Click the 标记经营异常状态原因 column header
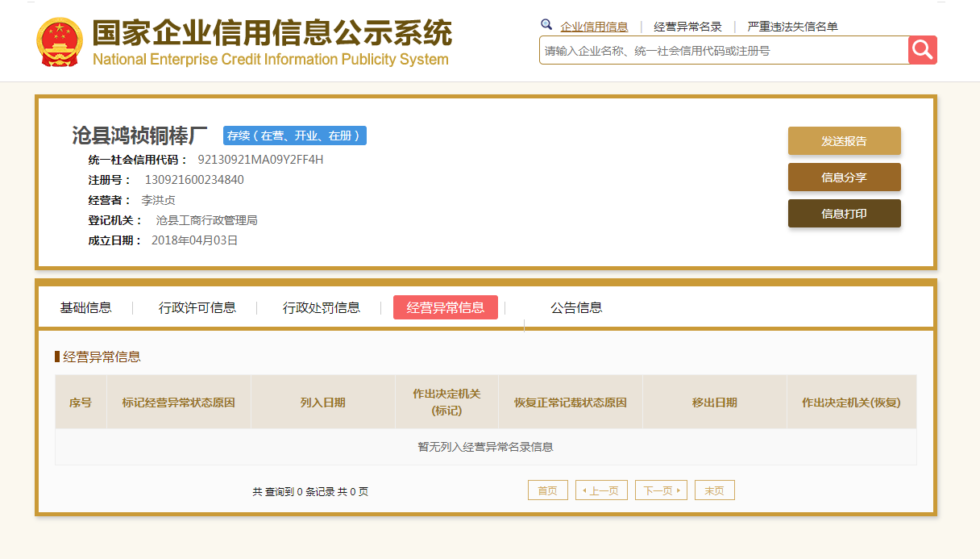 [179, 402]
